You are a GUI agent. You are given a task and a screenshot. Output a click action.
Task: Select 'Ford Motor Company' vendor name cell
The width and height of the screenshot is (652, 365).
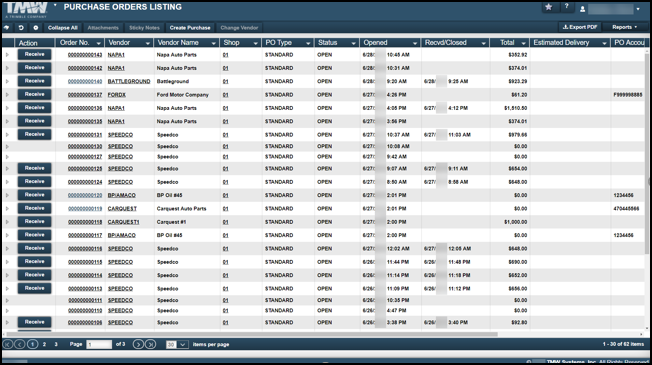183,95
